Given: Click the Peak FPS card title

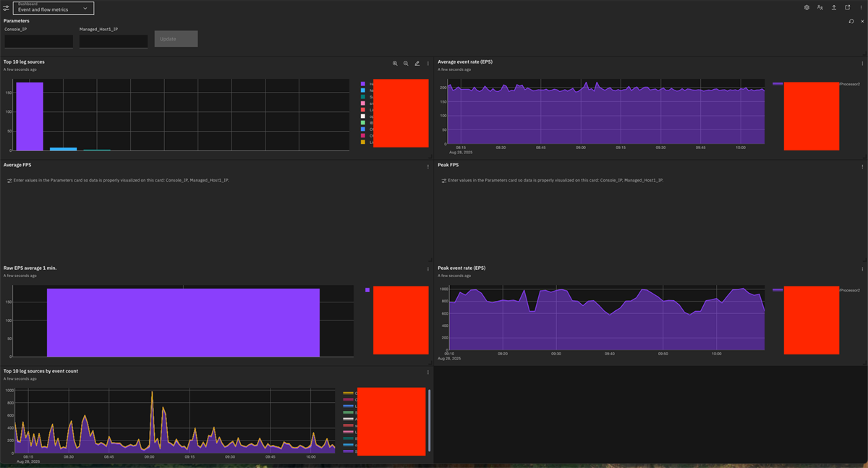Looking at the screenshot, I should [448, 165].
